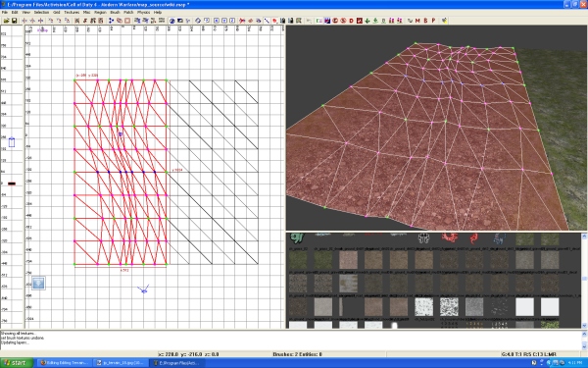The width and height of the screenshot is (588, 368).
Task: Select the black-and-white speckled noise texture
Action: 449,306
